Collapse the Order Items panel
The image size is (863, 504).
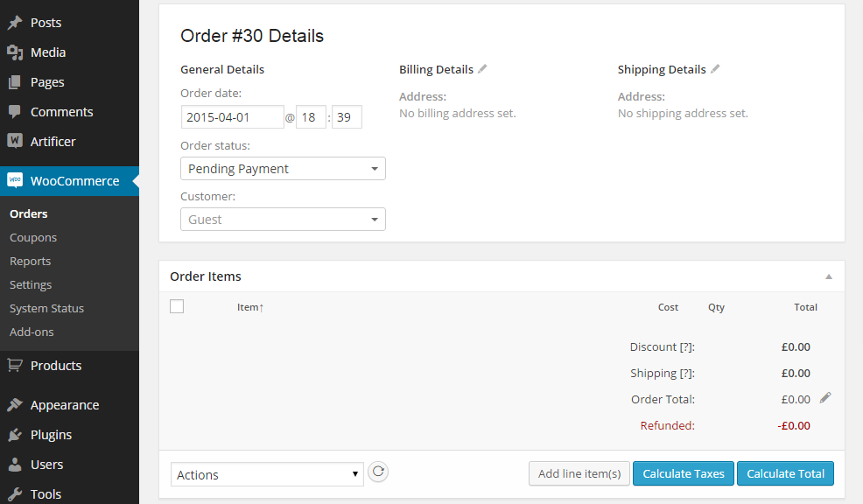(828, 276)
